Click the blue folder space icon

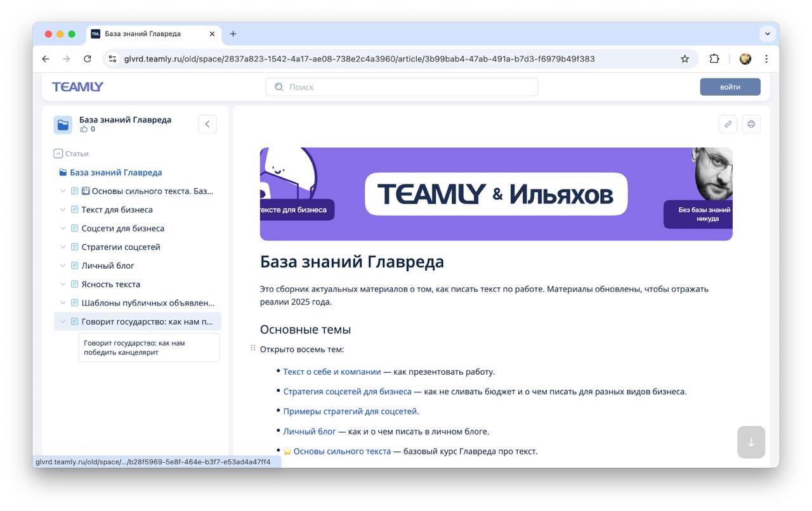pos(63,125)
